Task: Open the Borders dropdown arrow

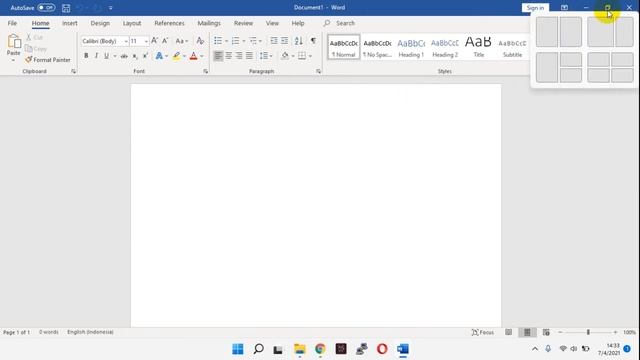Action: point(311,56)
